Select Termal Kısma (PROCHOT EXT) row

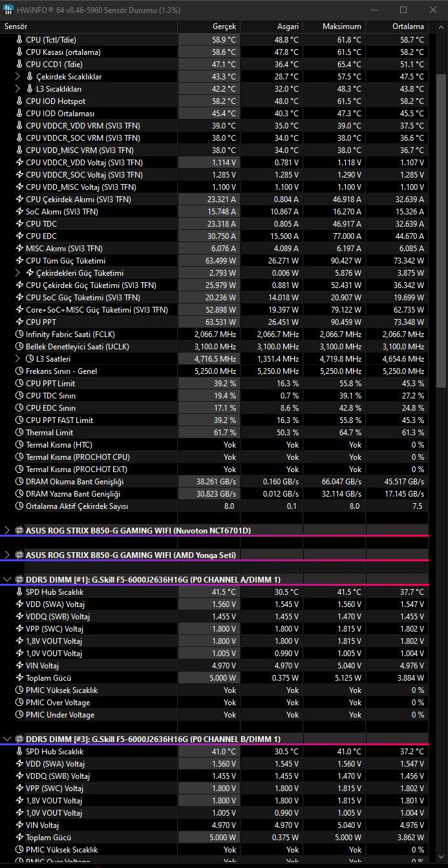pyautogui.click(x=214, y=469)
